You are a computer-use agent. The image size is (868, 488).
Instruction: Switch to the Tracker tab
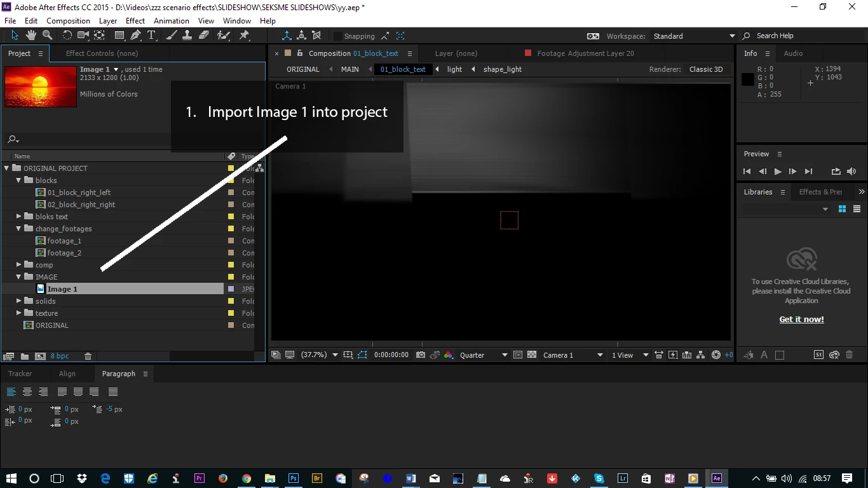[20, 374]
